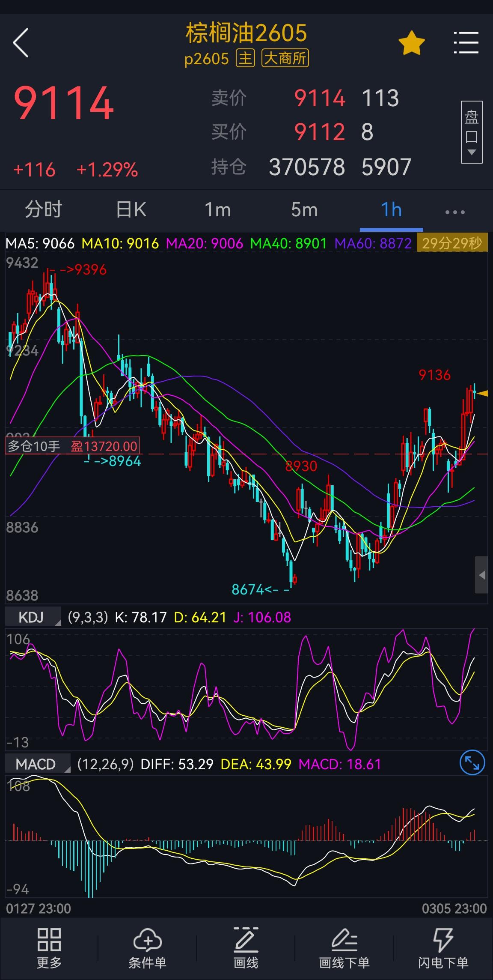493x980 pixels.
Task: Tap the p2605 contract code
Action: click(207, 59)
